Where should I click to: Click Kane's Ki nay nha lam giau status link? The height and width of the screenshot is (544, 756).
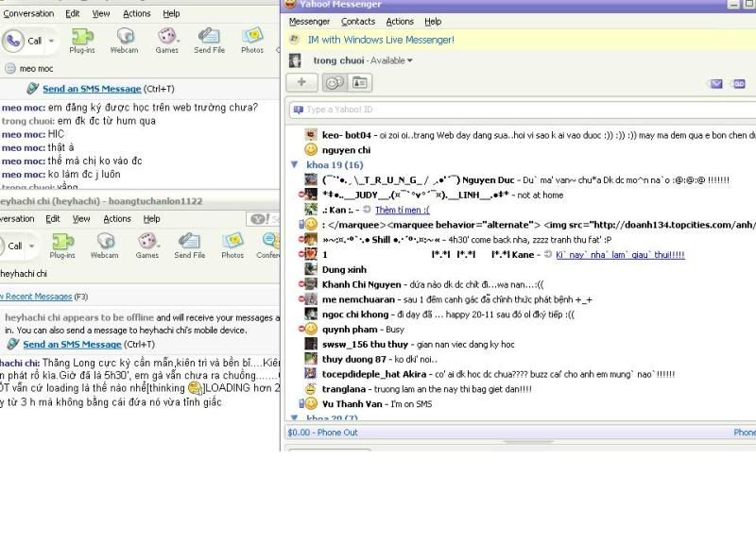(620, 254)
